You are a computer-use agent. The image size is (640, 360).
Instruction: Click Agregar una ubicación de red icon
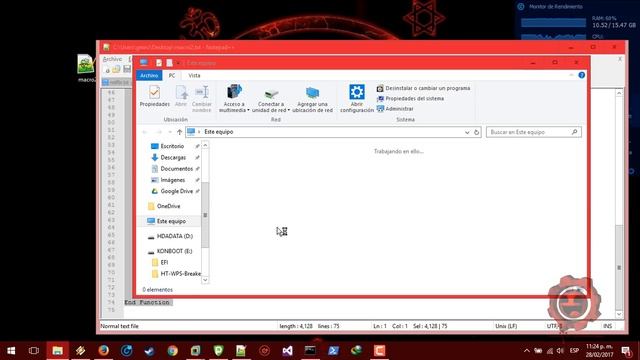[x=312, y=93]
